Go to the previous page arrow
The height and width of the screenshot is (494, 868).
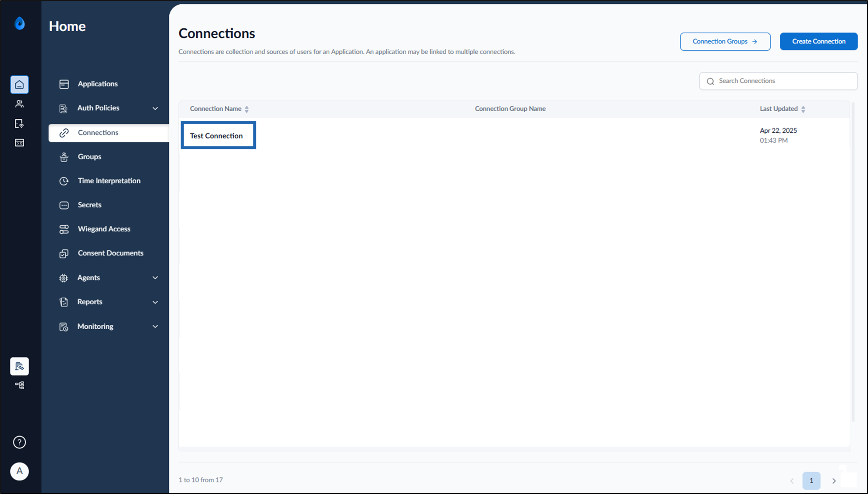pos(792,481)
